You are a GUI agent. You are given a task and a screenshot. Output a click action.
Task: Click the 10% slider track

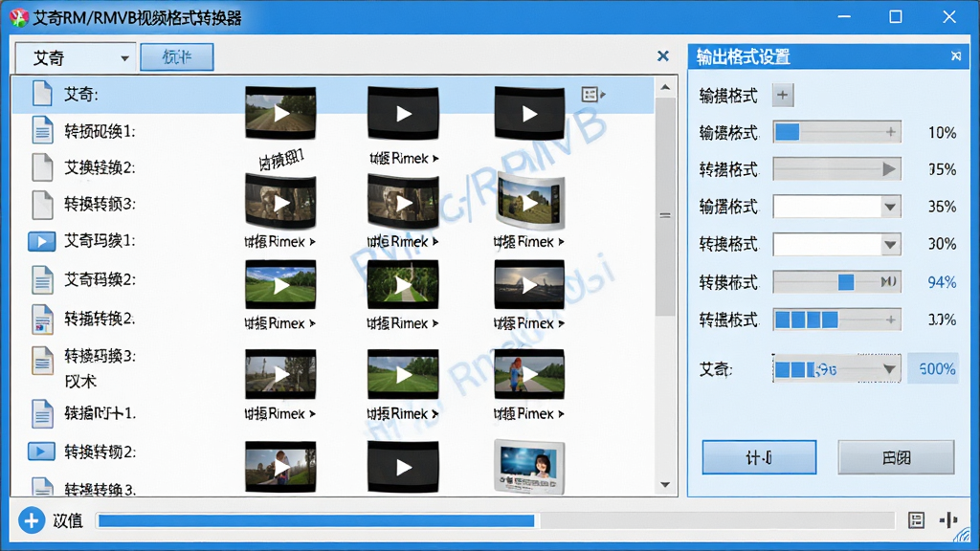click(x=836, y=132)
